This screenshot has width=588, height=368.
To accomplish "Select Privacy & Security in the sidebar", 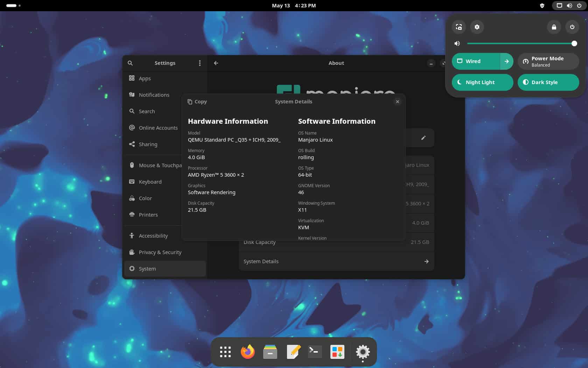I will pos(160,252).
